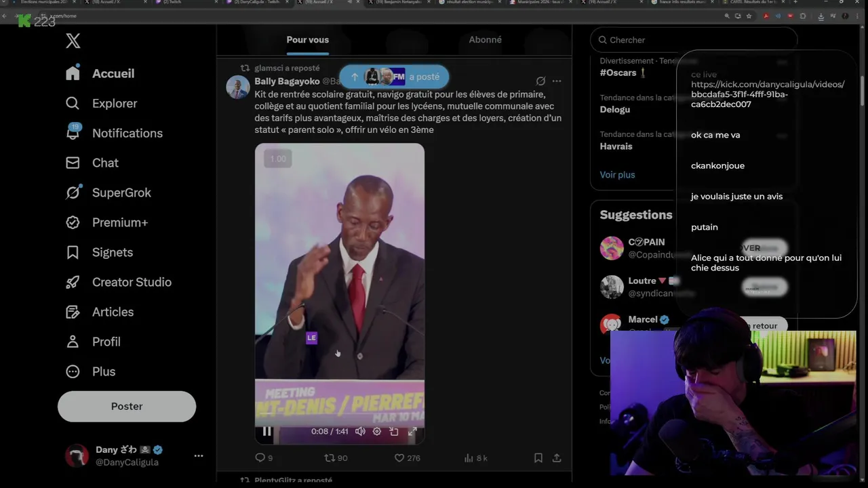
Task: Bookmark Bally Bagayoko's post
Action: [x=538, y=458]
